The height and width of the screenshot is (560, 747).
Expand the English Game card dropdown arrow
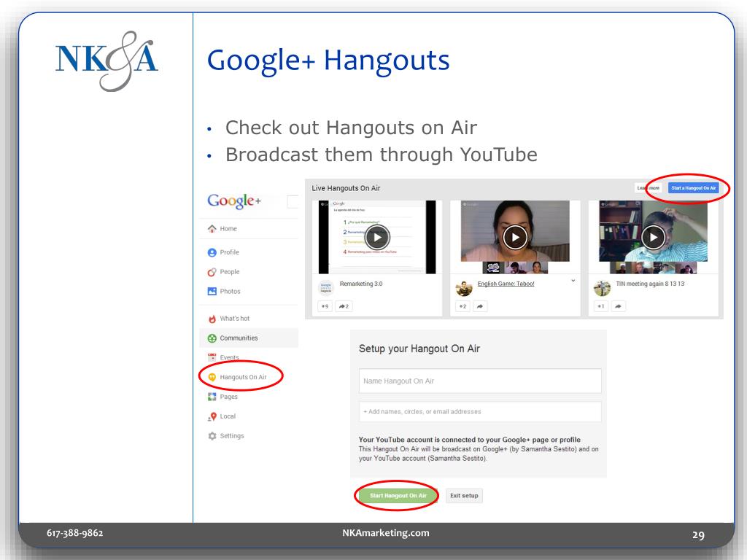tap(573, 281)
